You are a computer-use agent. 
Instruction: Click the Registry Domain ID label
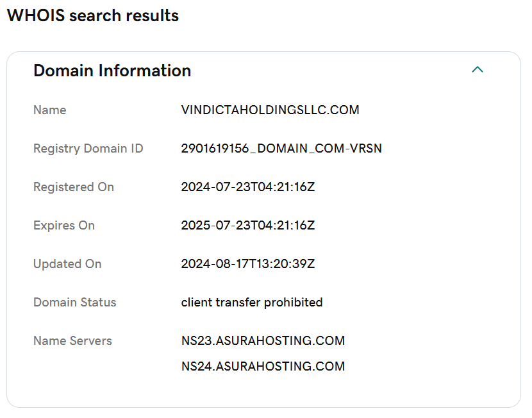[x=88, y=149]
